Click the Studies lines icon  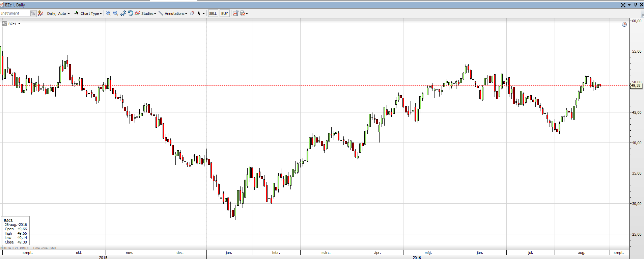(137, 13)
